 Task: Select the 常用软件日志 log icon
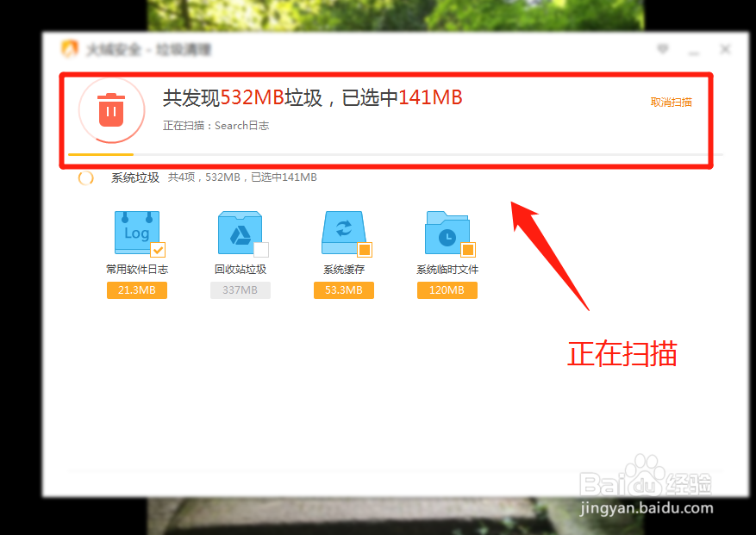tap(136, 230)
